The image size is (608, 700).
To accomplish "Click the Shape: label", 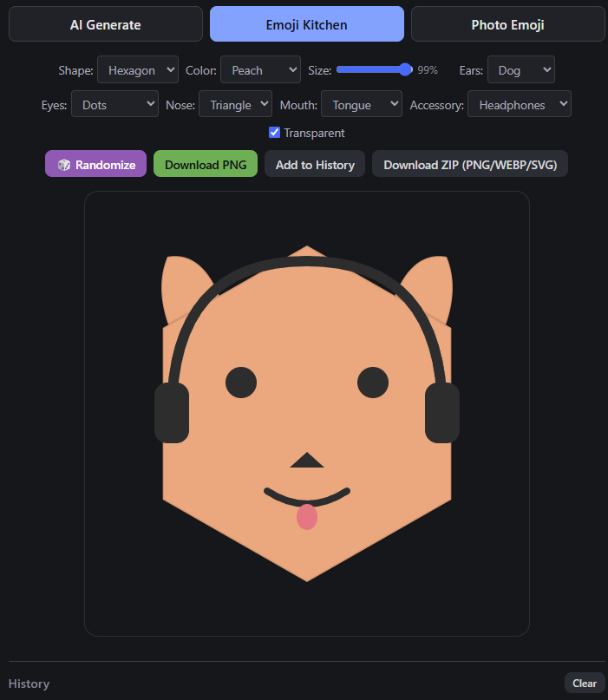I will 75,70.
